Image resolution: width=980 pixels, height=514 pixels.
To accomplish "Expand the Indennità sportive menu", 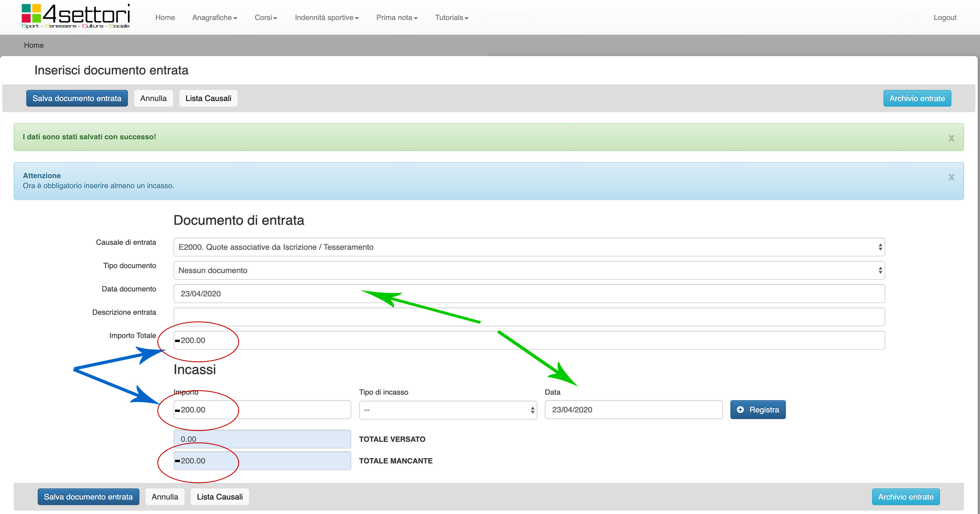I will point(326,17).
